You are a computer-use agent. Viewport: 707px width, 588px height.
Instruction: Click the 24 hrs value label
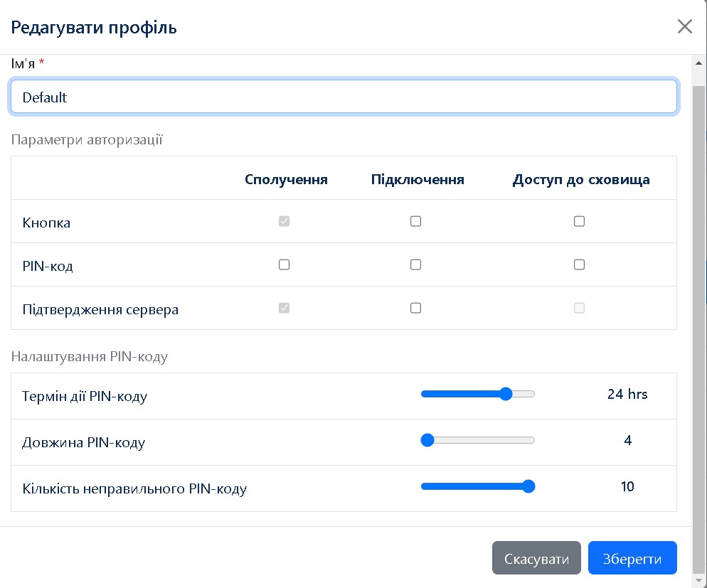[627, 394]
